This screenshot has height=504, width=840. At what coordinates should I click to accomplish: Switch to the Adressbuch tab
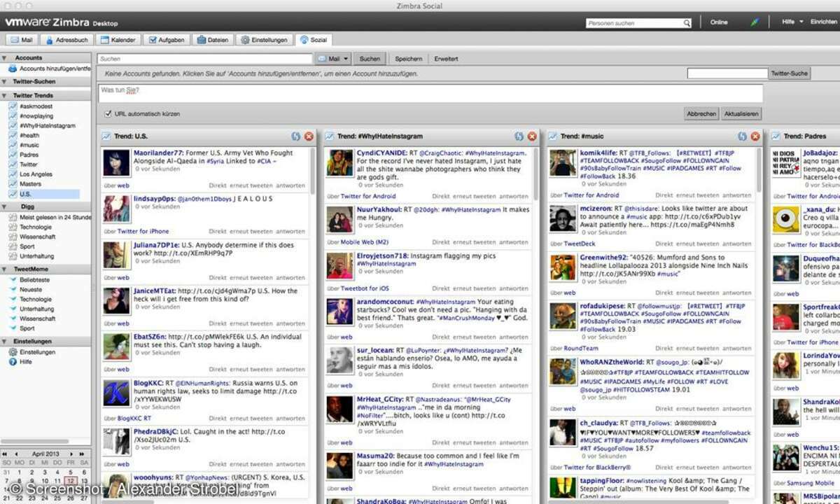pyautogui.click(x=66, y=40)
